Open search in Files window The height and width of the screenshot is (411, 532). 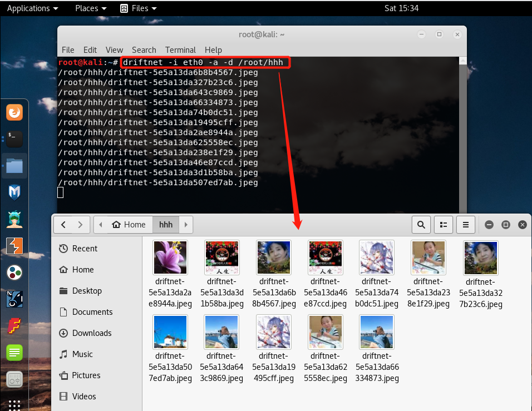[421, 225]
